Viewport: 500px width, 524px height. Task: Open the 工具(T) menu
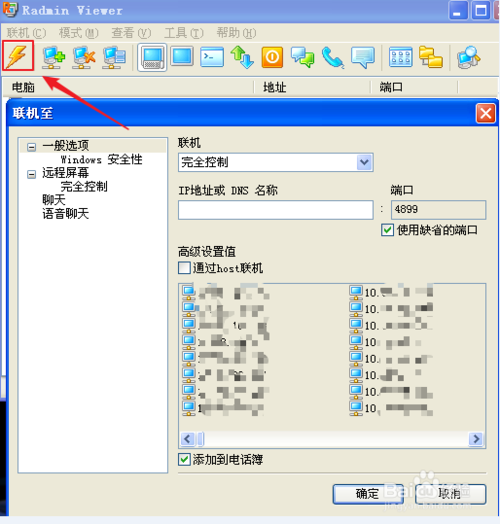click(x=183, y=33)
